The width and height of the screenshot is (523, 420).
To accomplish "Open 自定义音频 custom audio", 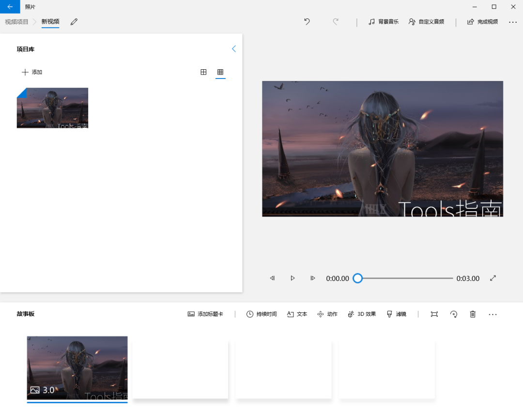I will tap(426, 22).
